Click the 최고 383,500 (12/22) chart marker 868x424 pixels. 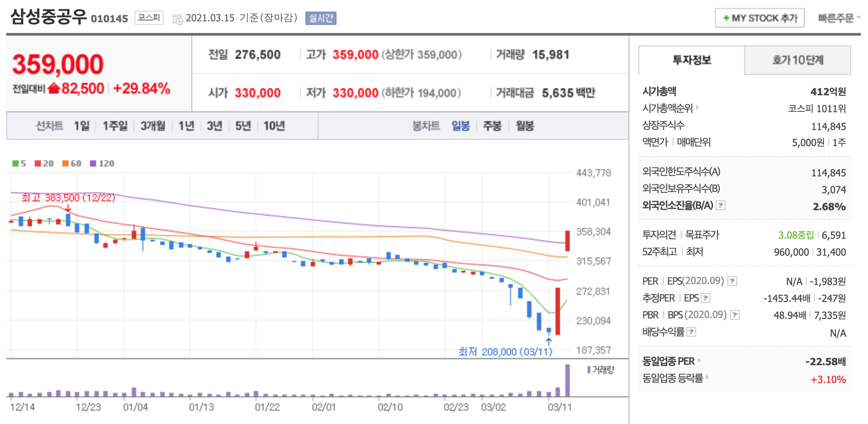coord(68,198)
